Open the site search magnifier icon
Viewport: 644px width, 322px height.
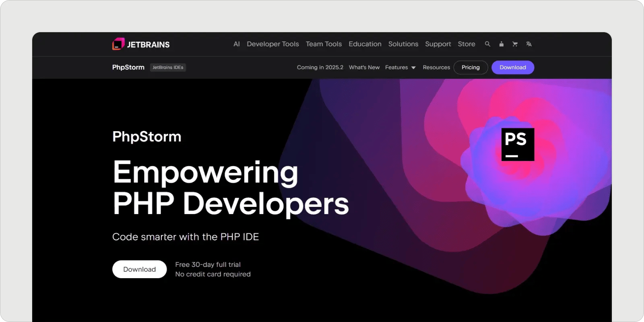tap(487, 44)
